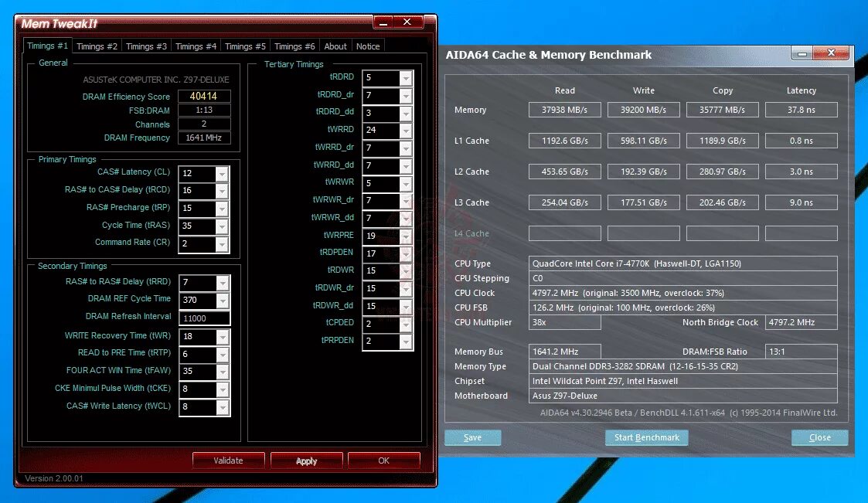The width and height of the screenshot is (868, 503).
Task: Expand the tRDWR dropdown
Action: tap(406, 271)
